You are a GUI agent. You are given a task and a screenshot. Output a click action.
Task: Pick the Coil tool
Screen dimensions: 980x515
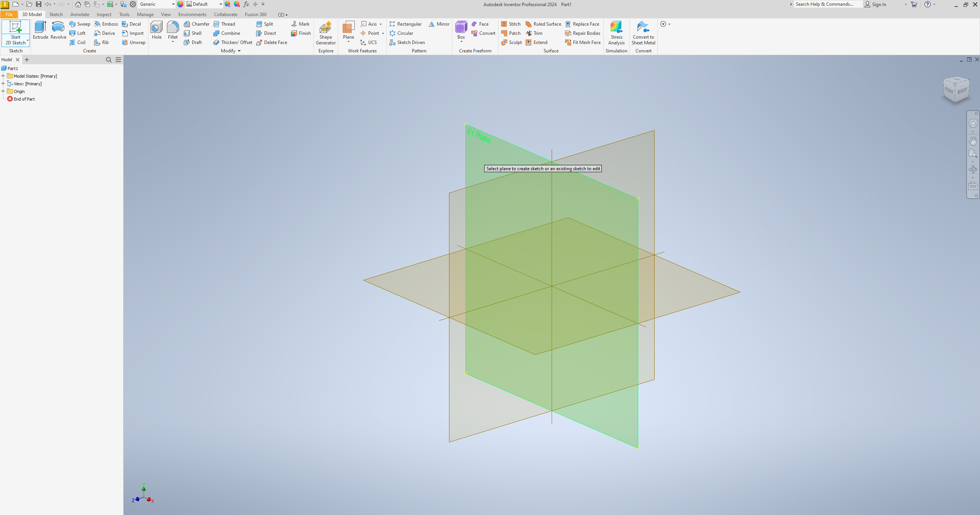click(x=77, y=42)
